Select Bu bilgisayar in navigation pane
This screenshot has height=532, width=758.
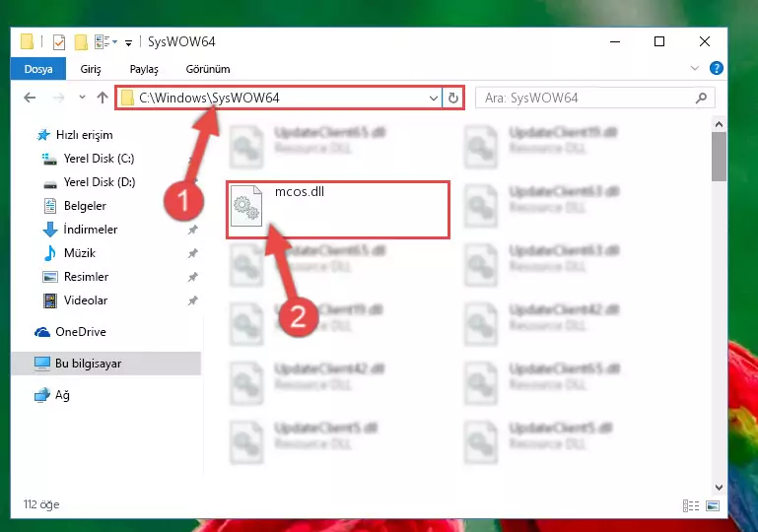[105, 364]
